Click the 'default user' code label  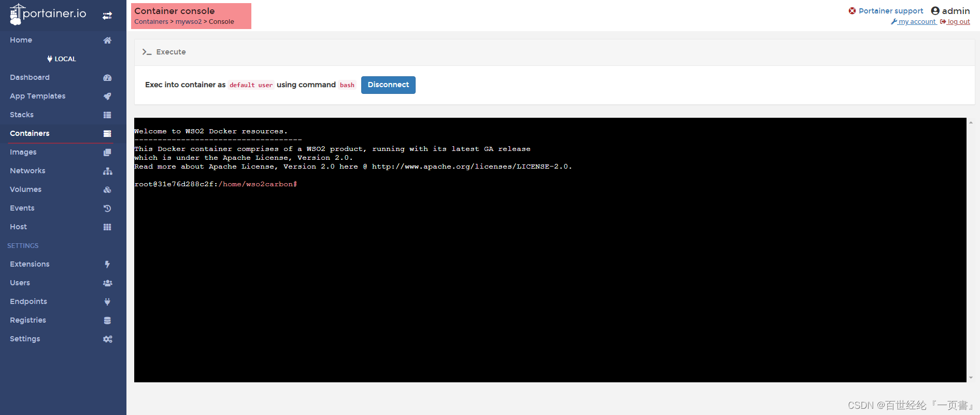(251, 85)
